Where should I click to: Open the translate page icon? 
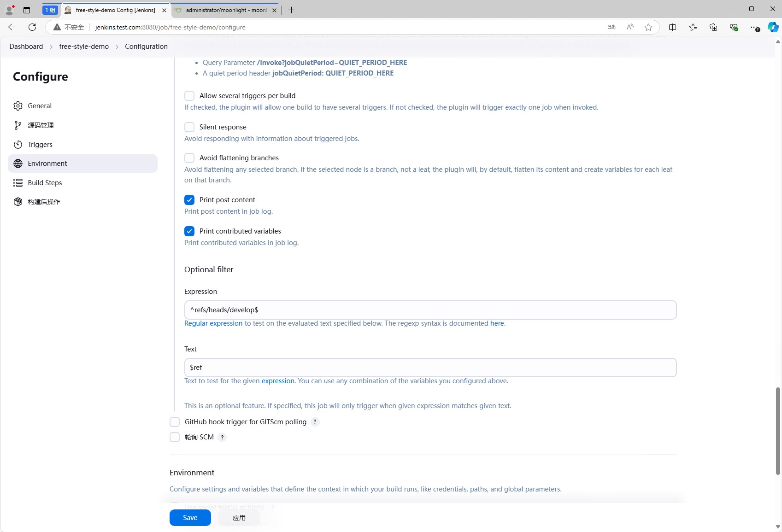coord(611,27)
